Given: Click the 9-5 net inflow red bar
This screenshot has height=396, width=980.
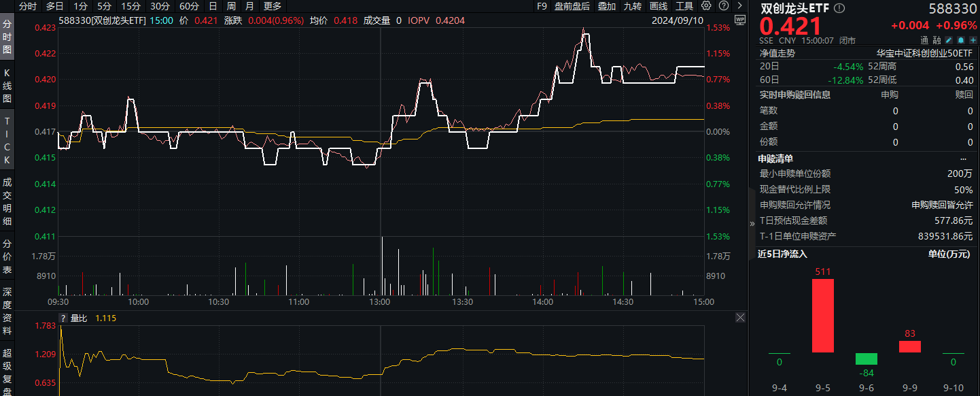Looking at the screenshot, I should (823, 316).
